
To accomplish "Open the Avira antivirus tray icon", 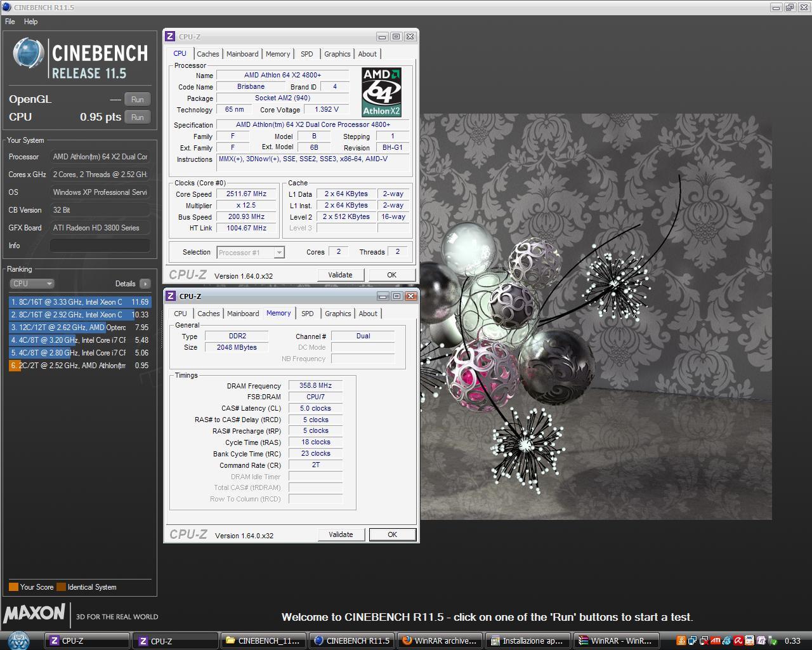I will coord(738,640).
